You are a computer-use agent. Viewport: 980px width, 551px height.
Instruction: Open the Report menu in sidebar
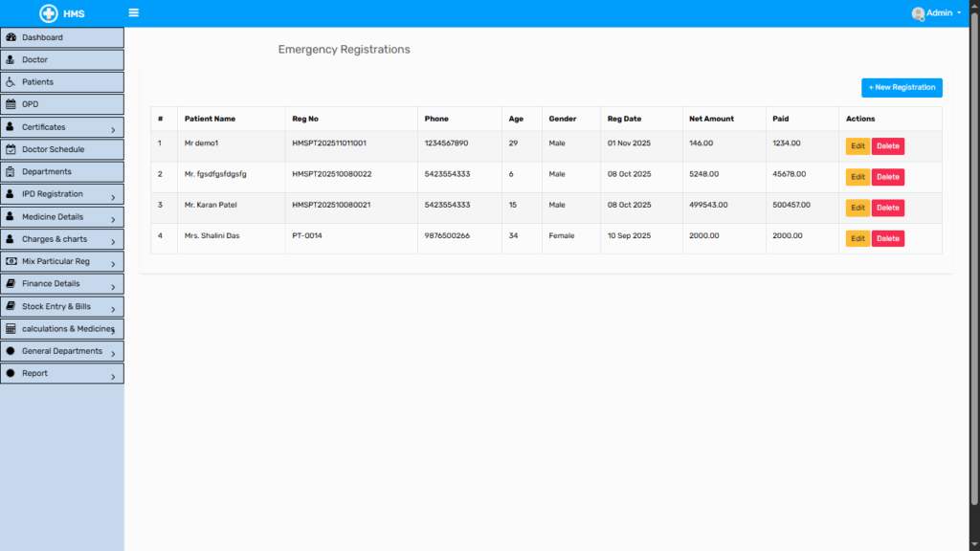35,373
